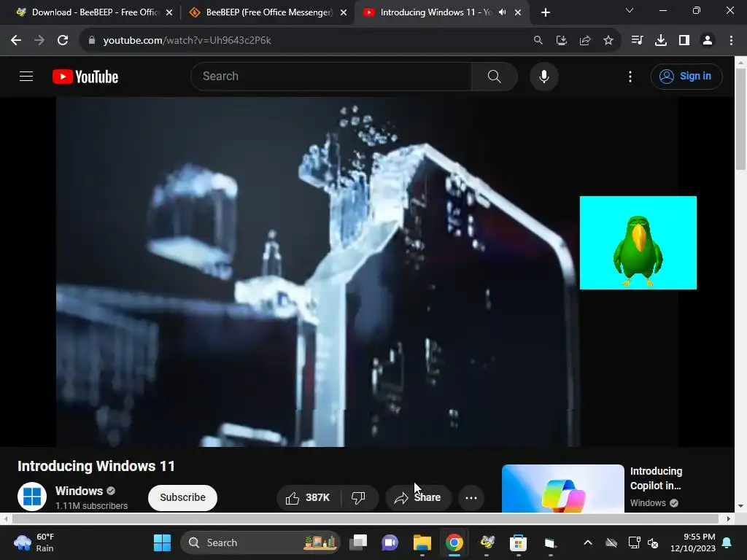Click the green parrot overlay image
Image resolution: width=747 pixels, height=560 pixels.
point(638,243)
